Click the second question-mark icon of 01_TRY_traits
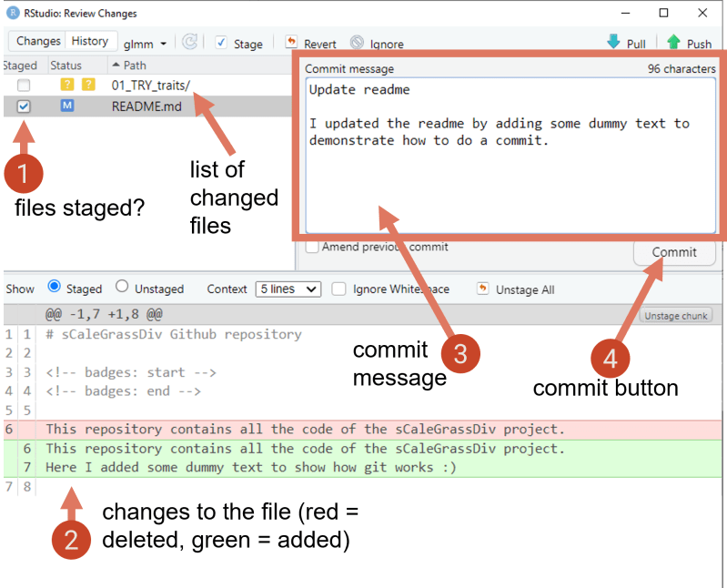This screenshot has height=588, width=727. pos(88,85)
